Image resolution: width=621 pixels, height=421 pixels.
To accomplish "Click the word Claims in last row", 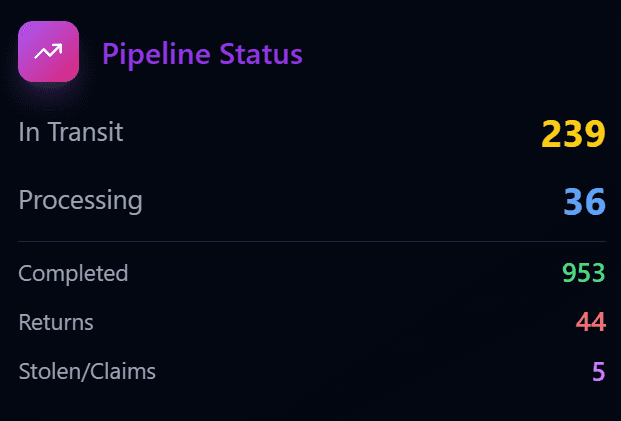I will tap(121, 372).
